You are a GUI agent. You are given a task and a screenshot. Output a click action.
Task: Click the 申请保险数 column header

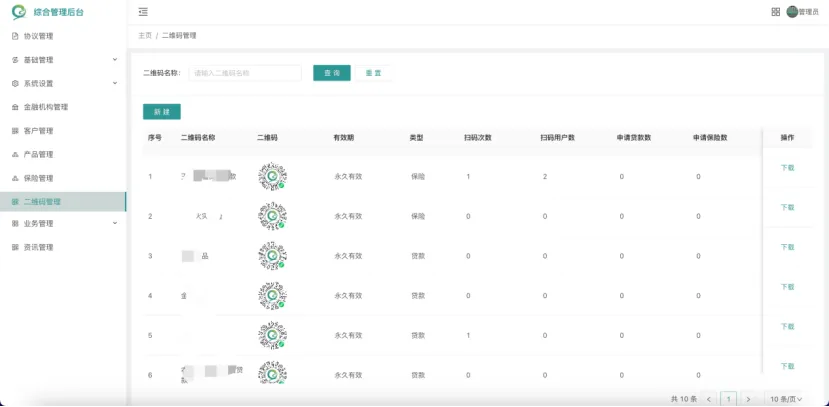click(711, 138)
